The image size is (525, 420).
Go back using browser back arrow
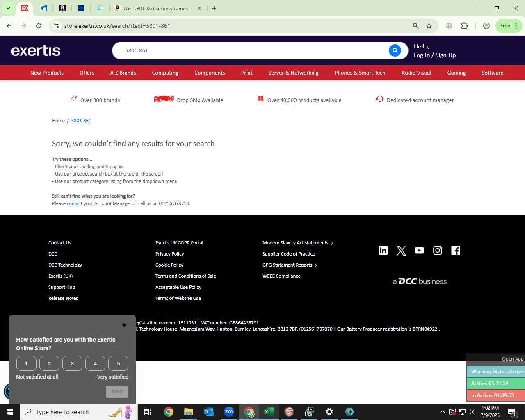click(x=9, y=26)
